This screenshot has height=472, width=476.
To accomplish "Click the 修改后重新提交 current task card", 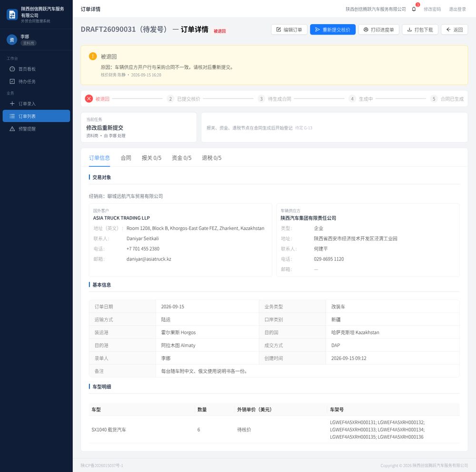I will pyautogui.click(x=139, y=127).
